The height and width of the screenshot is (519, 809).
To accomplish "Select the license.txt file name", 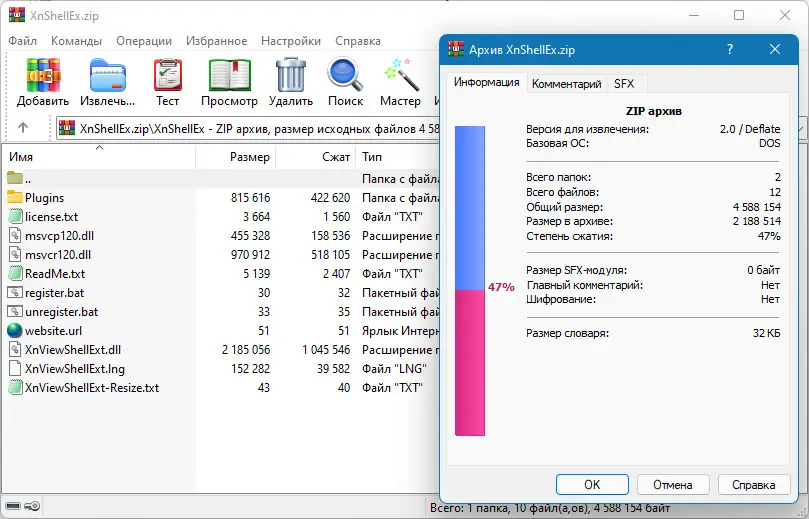I will 52,217.
